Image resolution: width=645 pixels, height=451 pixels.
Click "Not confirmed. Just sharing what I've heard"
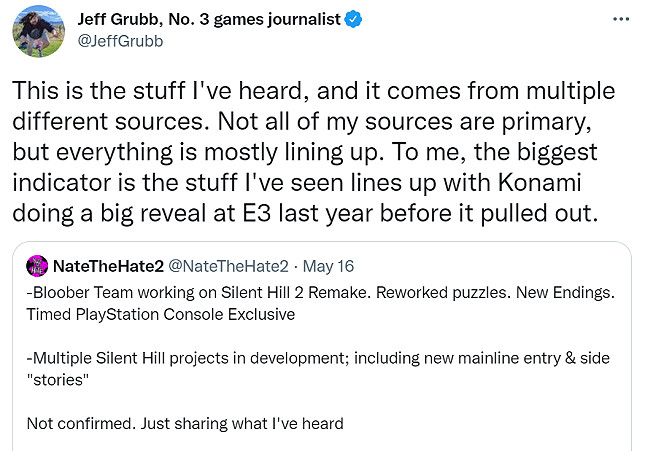click(185, 424)
